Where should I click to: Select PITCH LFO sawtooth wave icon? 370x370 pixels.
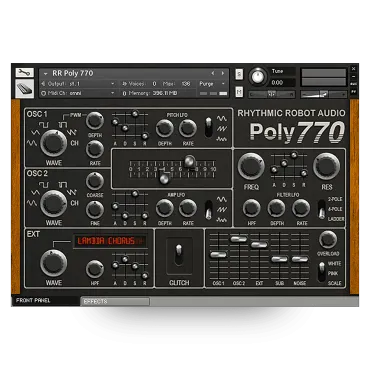click(222, 129)
